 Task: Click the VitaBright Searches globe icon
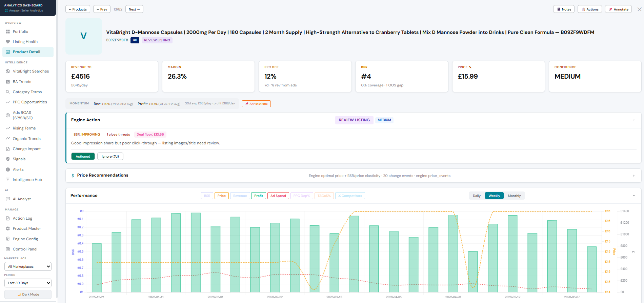click(8, 71)
